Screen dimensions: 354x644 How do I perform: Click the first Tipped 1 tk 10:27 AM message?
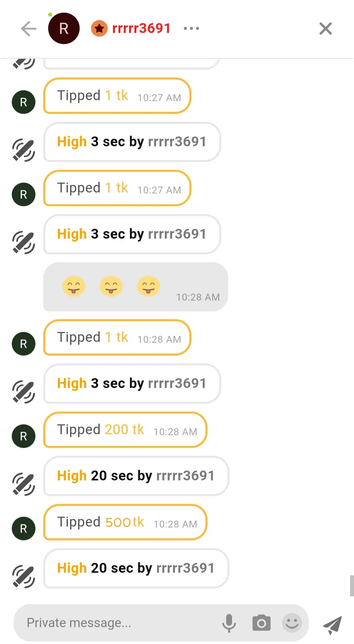point(117,96)
